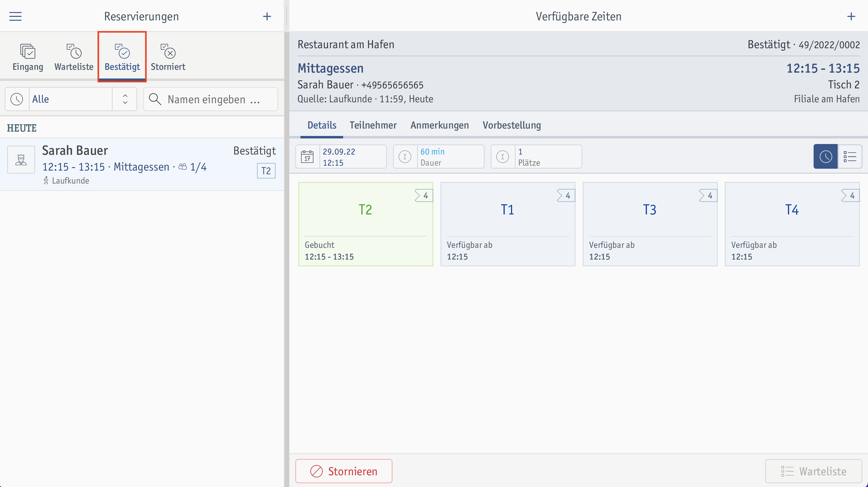Click the clock icon in time filter
Screen dimensions: 868x487
click(17, 99)
